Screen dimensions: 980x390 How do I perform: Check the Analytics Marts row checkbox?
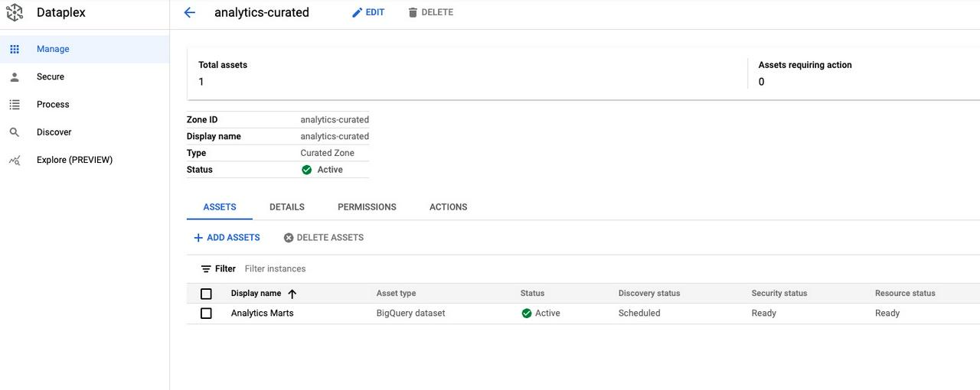206,314
